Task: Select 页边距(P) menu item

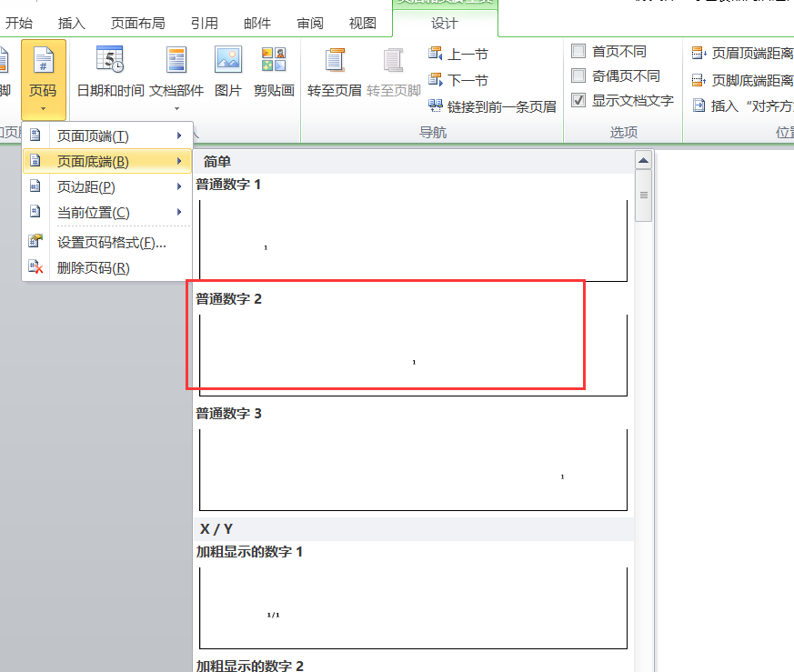Action: pyautogui.click(x=106, y=186)
